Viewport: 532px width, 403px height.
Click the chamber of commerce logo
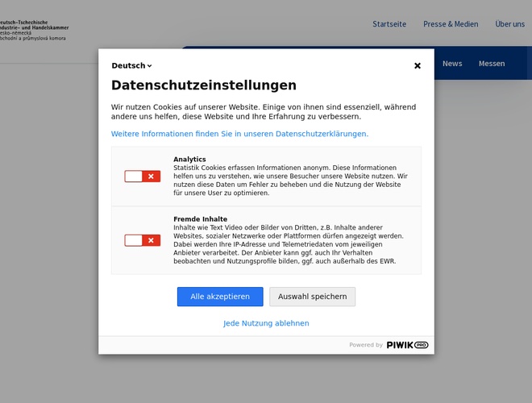tap(34, 31)
